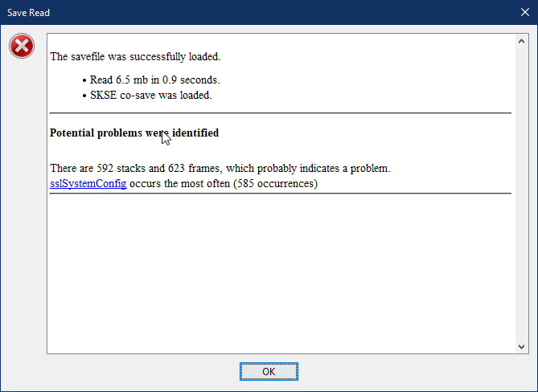Click the "585 occurrences" text
This screenshot has width=538, height=392.
[x=276, y=184]
